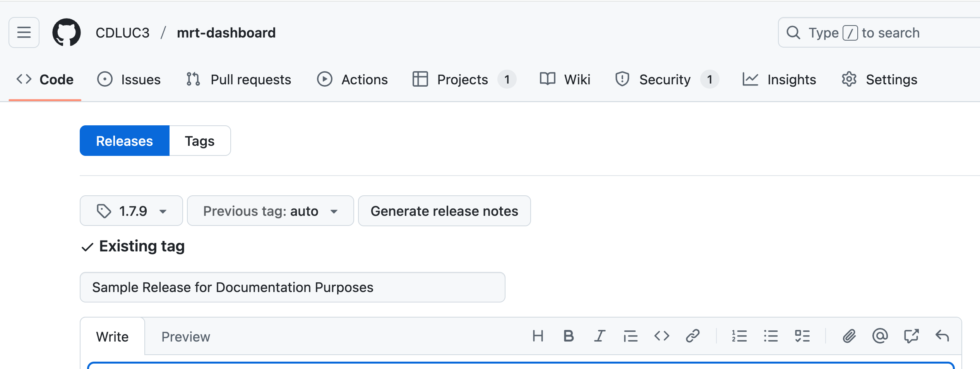Click the Wiki book icon
Screen dimensions: 980x369
(x=548, y=79)
